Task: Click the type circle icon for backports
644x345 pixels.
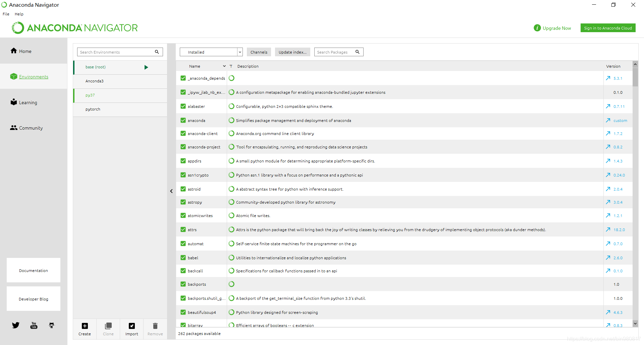Action: (231, 284)
